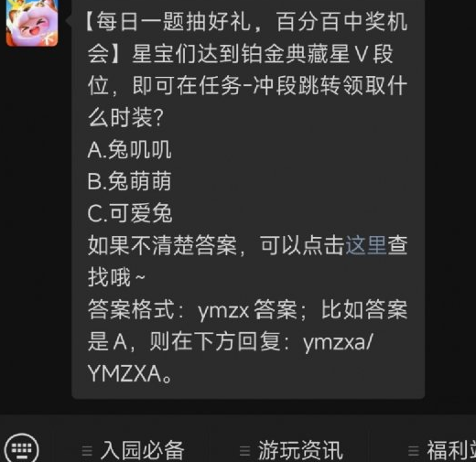Tap answer option A.兔叽叽

click(129, 150)
